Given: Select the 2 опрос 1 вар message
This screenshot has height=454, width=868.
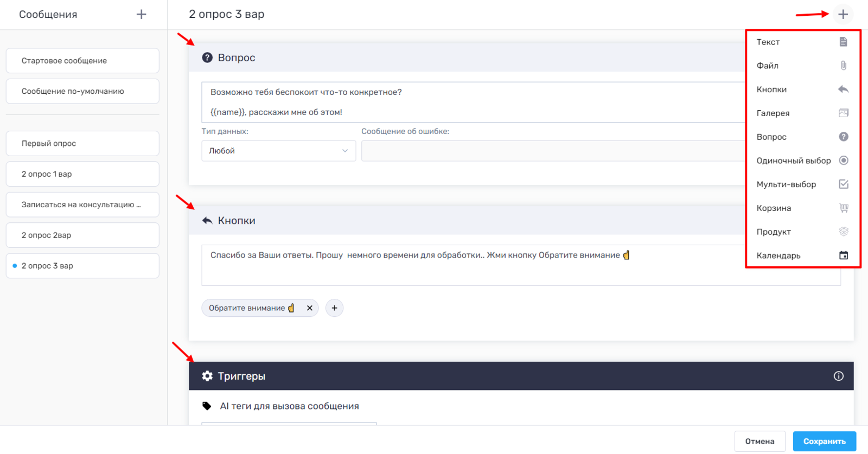Looking at the screenshot, I should pos(82,174).
